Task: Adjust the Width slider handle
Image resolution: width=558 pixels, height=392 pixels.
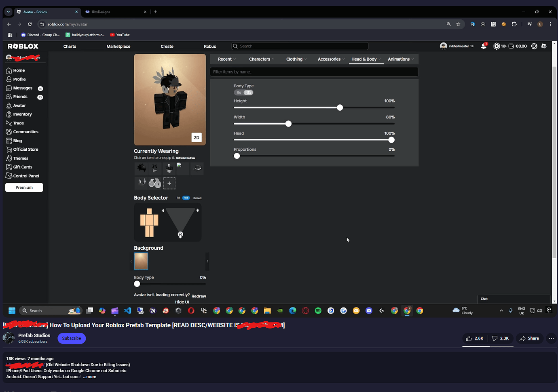Action: (288, 124)
